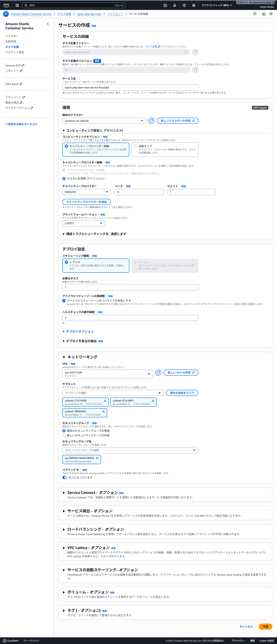Open the LATEST platform version dropdown

tap(83, 224)
